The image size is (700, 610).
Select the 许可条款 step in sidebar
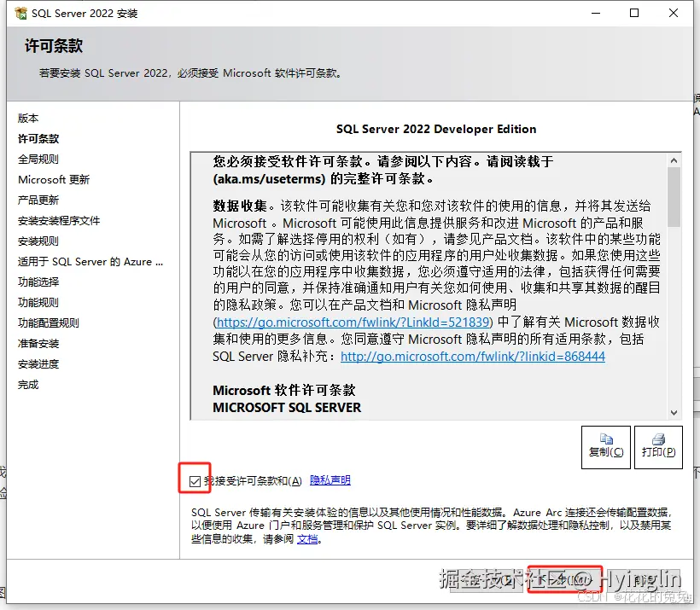[x=38, y=139]
